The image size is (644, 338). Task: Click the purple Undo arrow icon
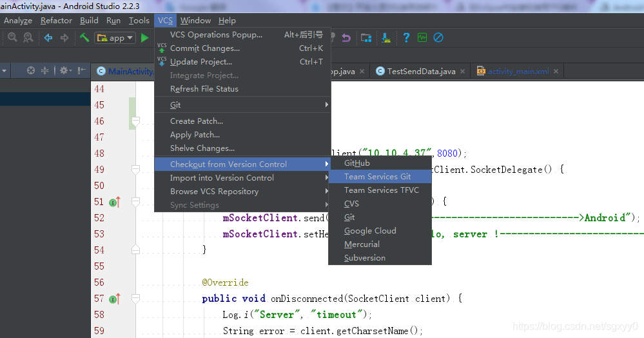click(x=346, y=38)
